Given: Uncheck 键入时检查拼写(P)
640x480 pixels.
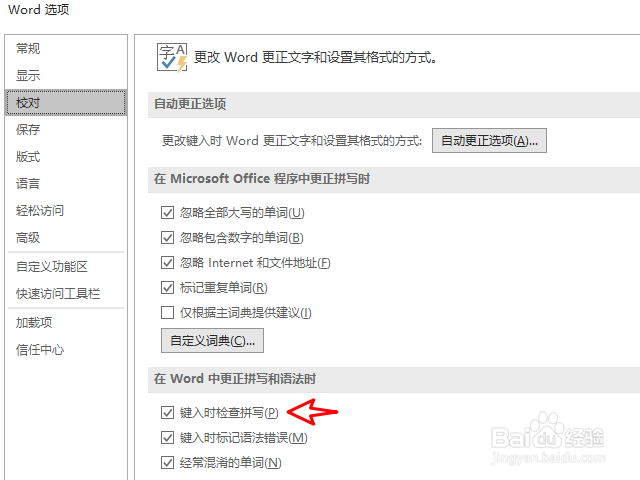Looking at the screenshot, I should point(167,413).
